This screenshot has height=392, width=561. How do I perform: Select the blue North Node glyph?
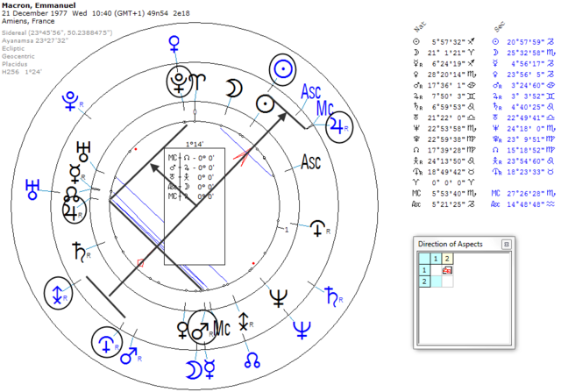(x=252, y=360)
